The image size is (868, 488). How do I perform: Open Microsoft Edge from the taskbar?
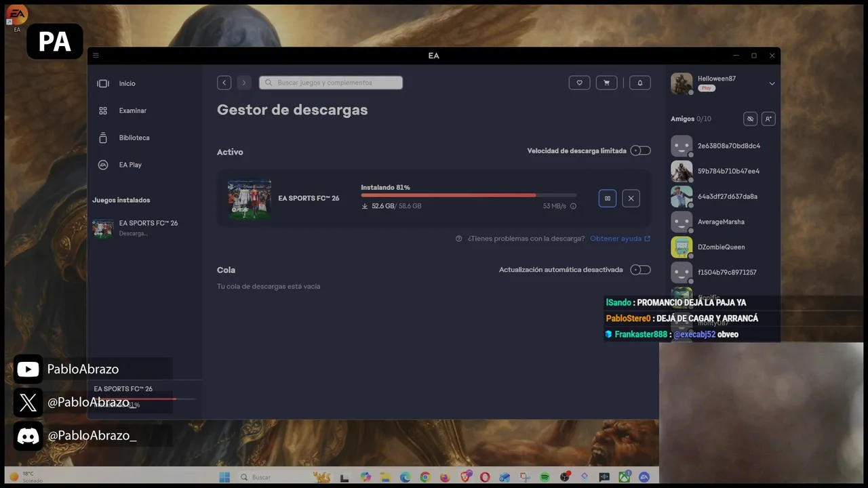405,477
